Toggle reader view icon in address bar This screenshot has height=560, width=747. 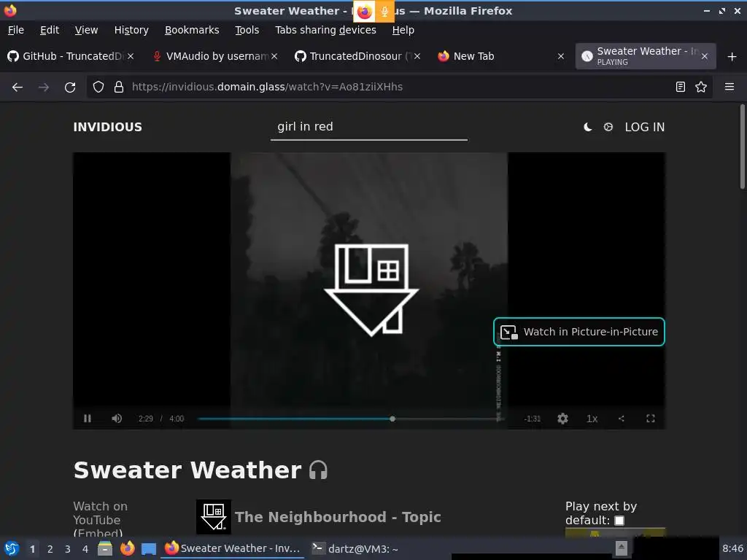pos(681,87)
